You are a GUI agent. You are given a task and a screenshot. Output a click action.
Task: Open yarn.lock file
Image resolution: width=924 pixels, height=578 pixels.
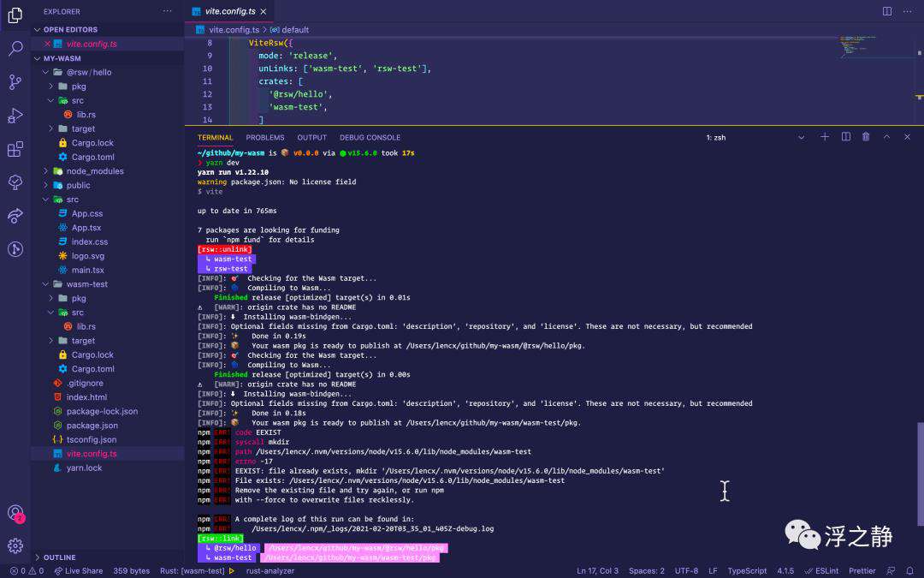pos(84,468)
